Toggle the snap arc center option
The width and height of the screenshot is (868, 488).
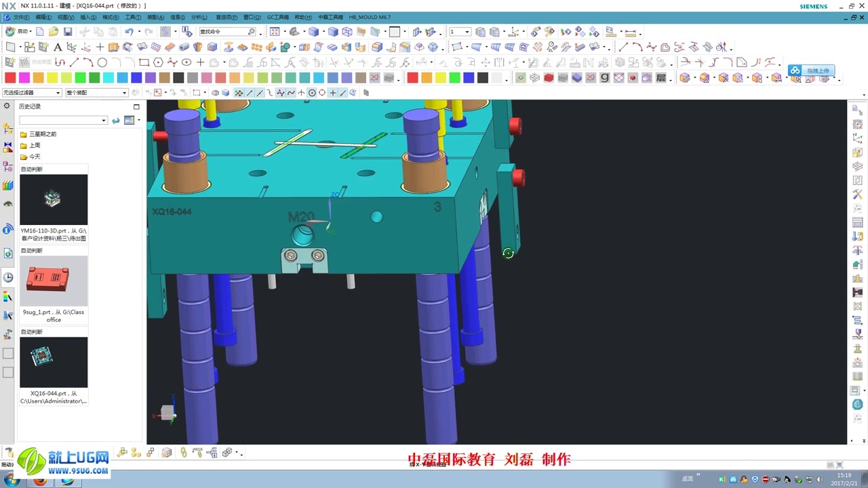[x=312, y=93]
